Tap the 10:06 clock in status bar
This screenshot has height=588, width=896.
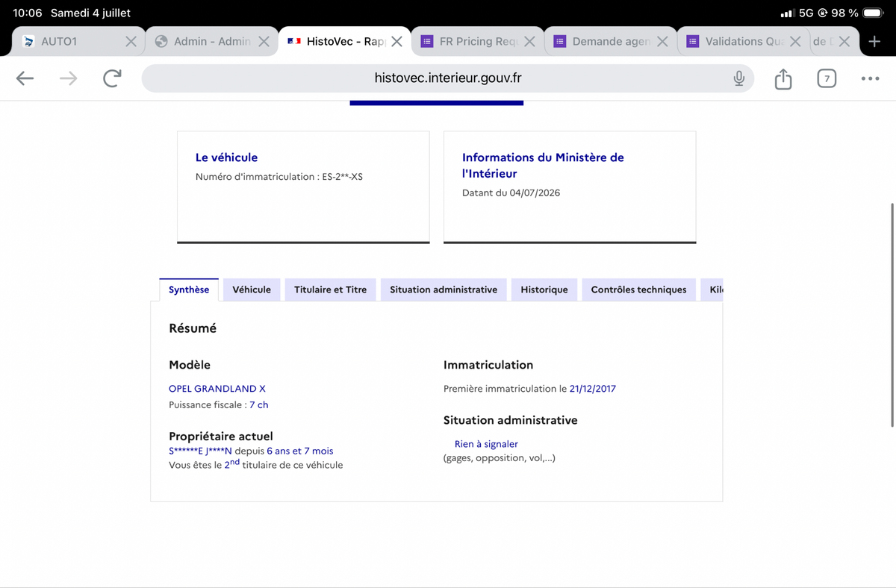pyautogui.click(x=28, y=13)
